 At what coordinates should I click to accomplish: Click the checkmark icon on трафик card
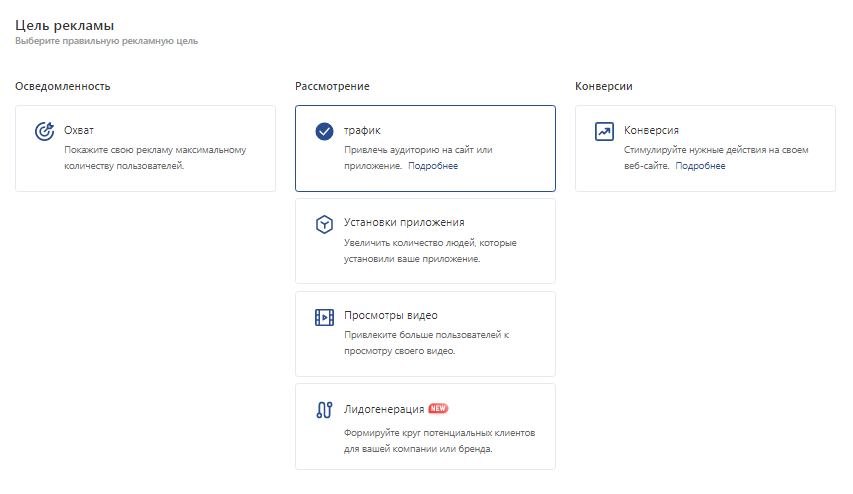(324, 131)
